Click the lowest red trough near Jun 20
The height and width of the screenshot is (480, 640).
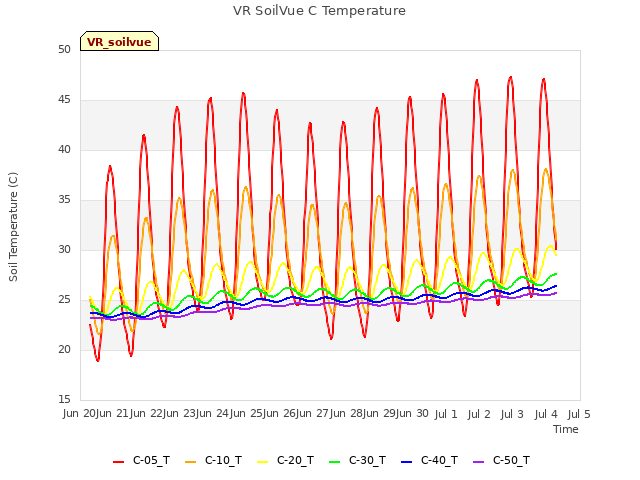coord(98,360)
